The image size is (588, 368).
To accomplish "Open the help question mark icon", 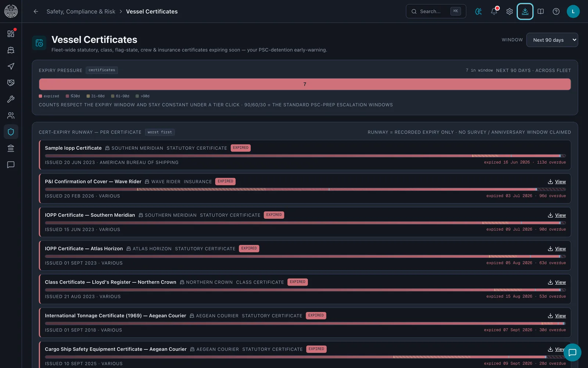I will click(556, 11).
